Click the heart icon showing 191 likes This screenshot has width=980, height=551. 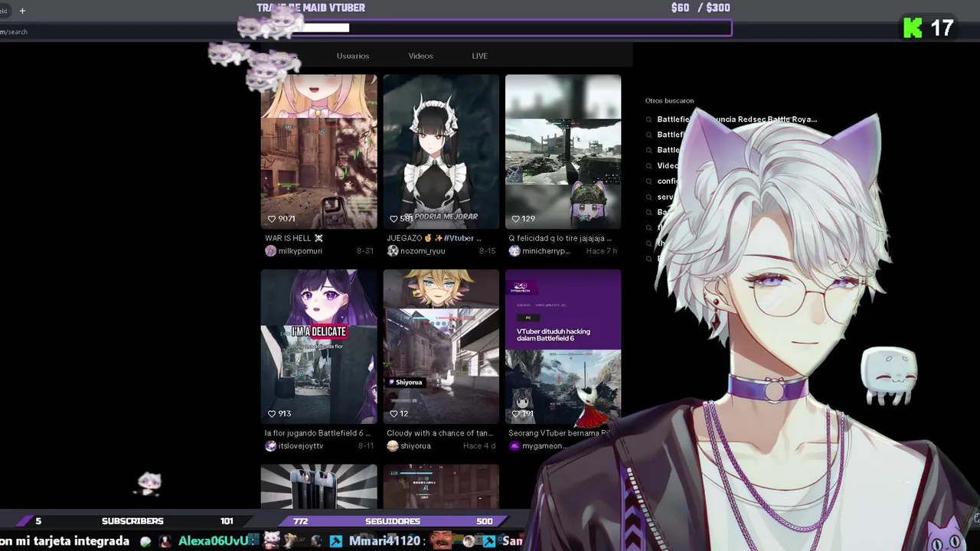click(516, 413)
